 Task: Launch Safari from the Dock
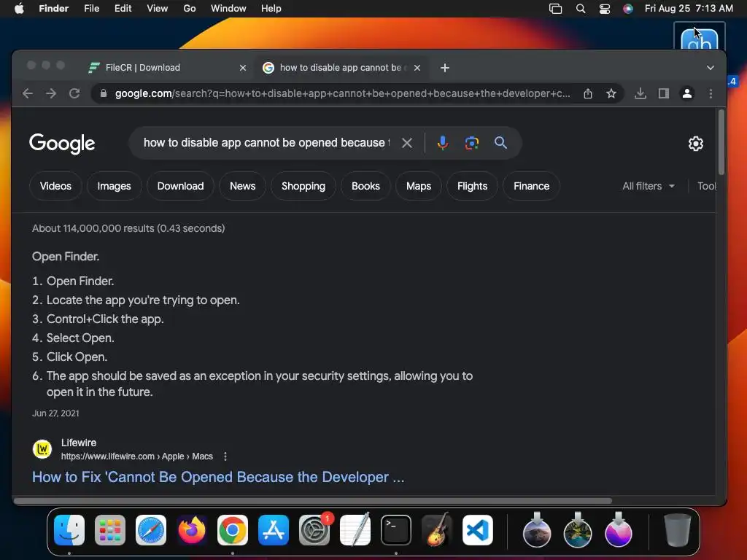[x=151, y=530]
